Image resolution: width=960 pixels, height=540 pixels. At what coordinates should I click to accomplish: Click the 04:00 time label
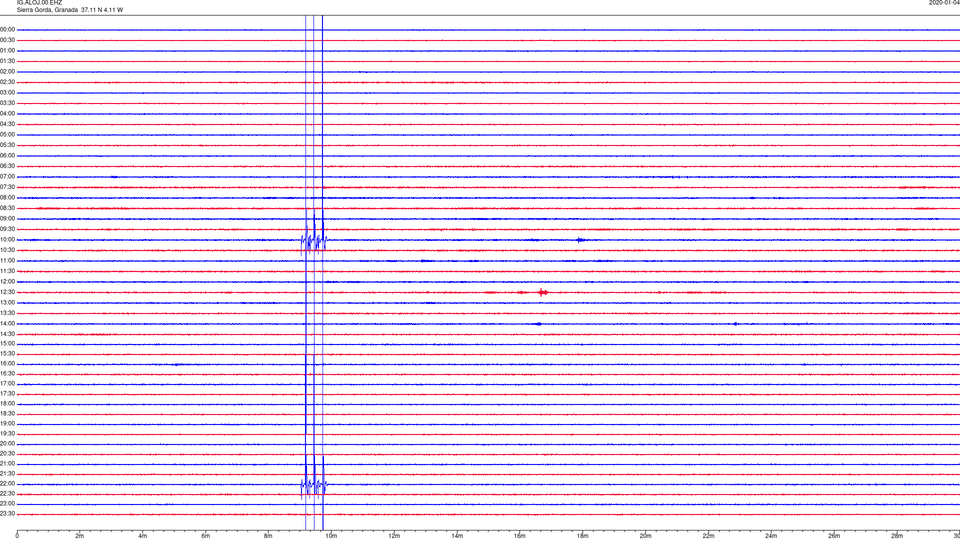pyautogui.click(x=7, y=114)
